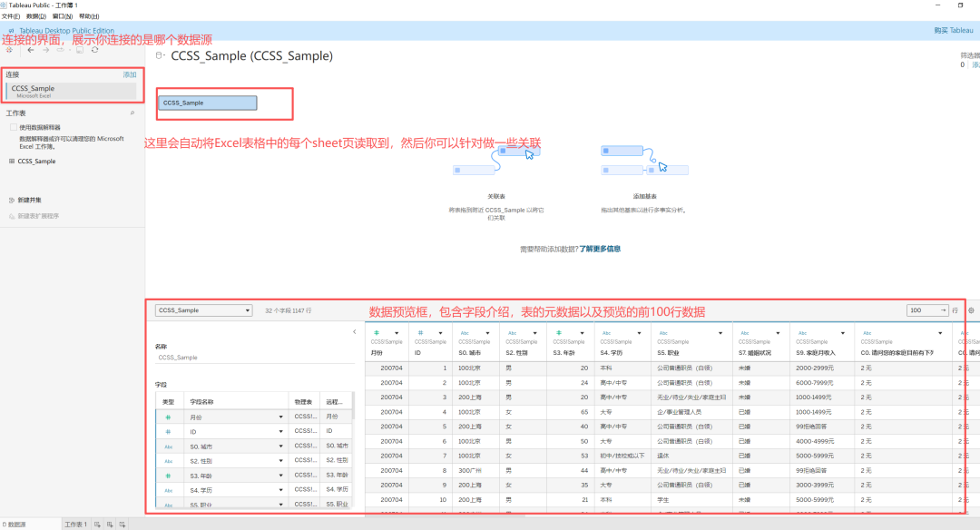Viewport: 980px width, 530px height.
Task: Click the Abc type icon of S5. 职业 column
Action: point(663,333)
